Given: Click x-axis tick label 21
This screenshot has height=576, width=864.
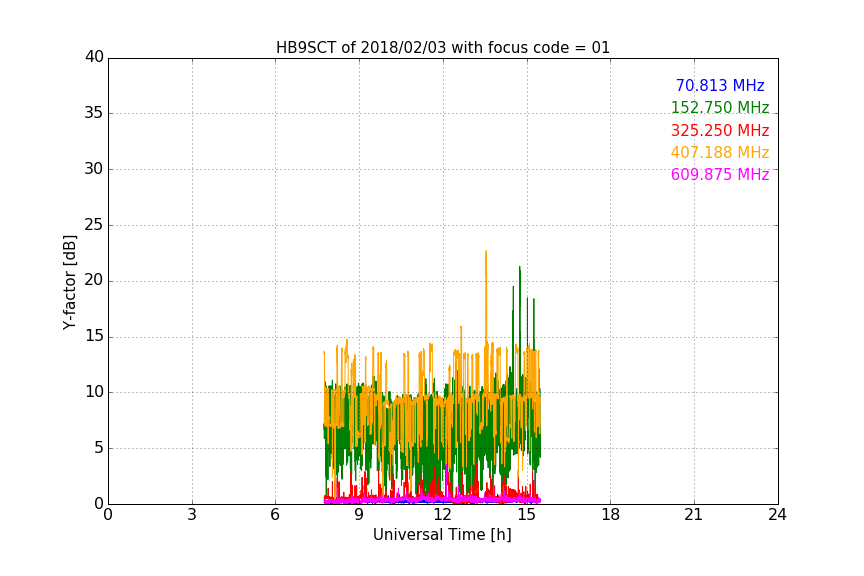Looking at the screenshot, I should 694,515.
